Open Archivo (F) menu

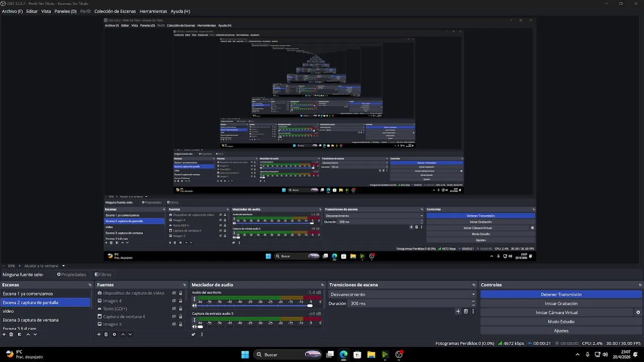(12, 11)
